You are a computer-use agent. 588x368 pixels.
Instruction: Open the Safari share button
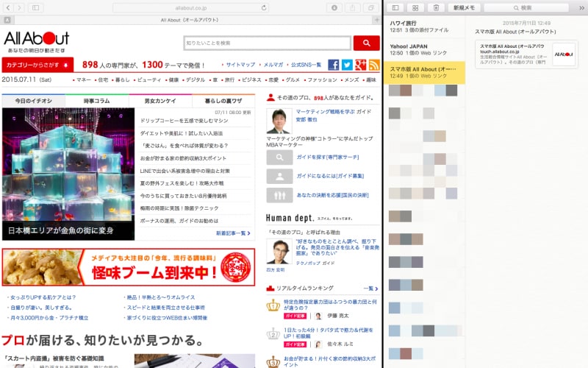353,7
